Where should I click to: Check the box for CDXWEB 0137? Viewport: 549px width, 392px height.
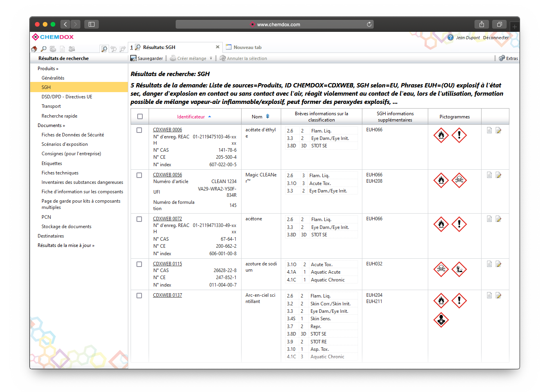click(139, 296)
